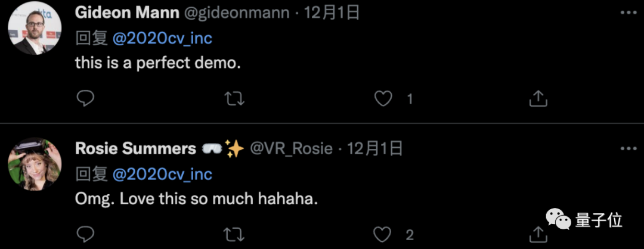Open more options on Rosie Summers' tweet

click(628, 149)
